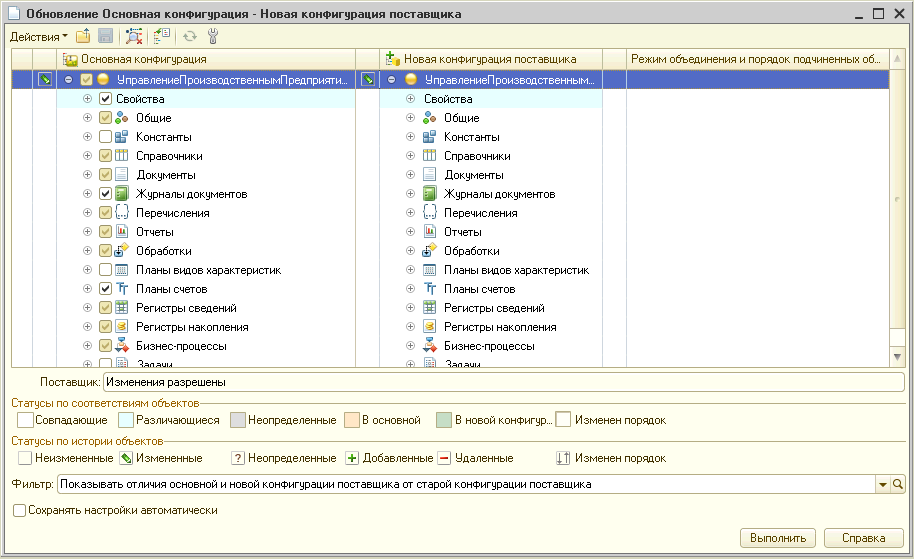Click the Различающиеся light blue color swatch
Screen dimensions: 914x559
point(126,420)
